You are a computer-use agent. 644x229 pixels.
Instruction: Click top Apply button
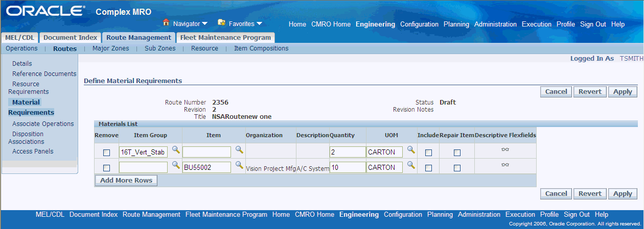point(623,92)
